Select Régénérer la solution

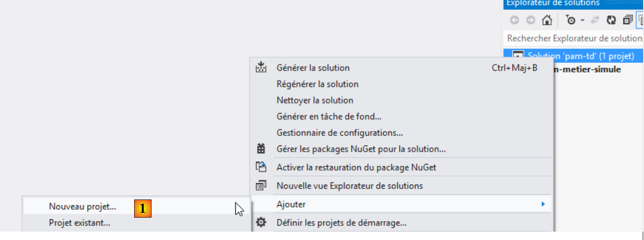click(317, 84)
